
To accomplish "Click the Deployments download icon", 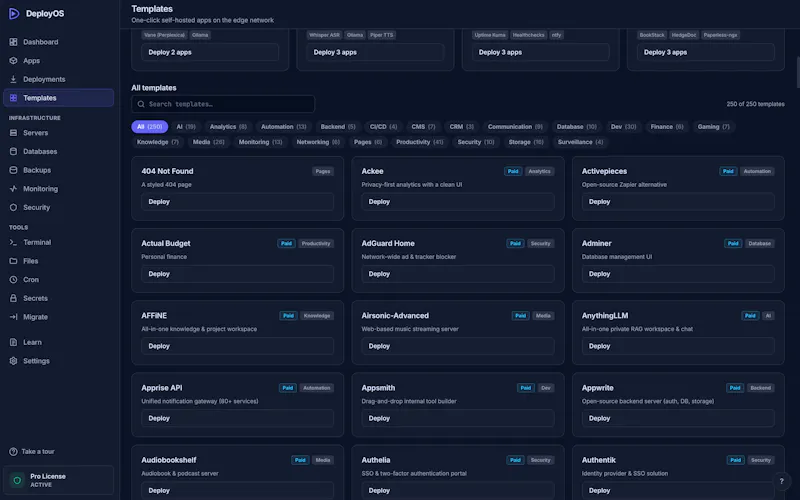I will pyautogui.click(x=13, y=79).
